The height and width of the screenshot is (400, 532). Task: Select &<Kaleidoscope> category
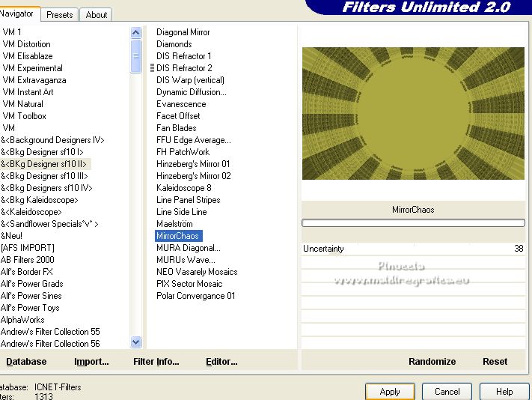coord(31,212)
